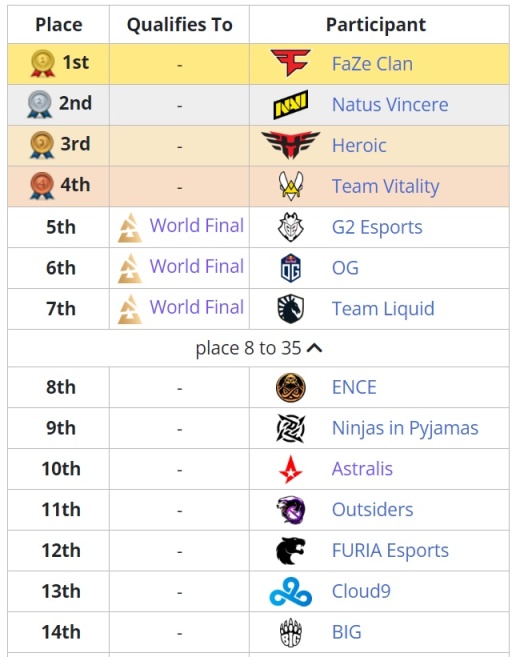
Task: Open the BIG team link
Action: pyautogui.click(x=346, y=632)
